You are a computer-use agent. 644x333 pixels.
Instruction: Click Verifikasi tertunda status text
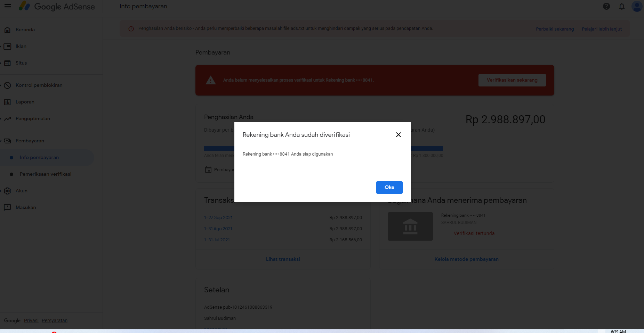click(474, 233)
